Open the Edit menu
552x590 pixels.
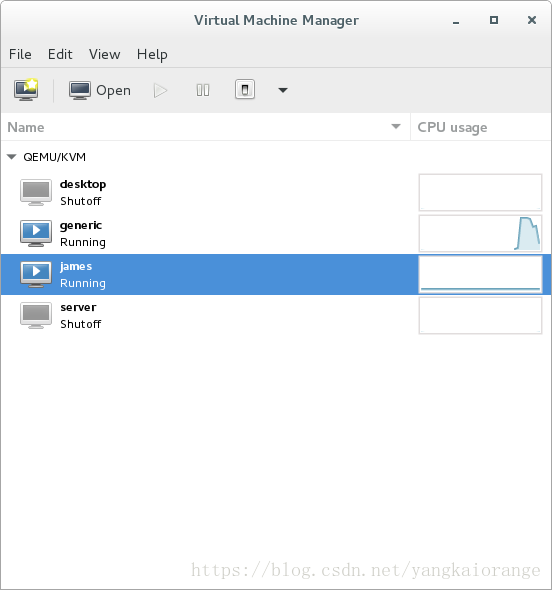(60, 54)
